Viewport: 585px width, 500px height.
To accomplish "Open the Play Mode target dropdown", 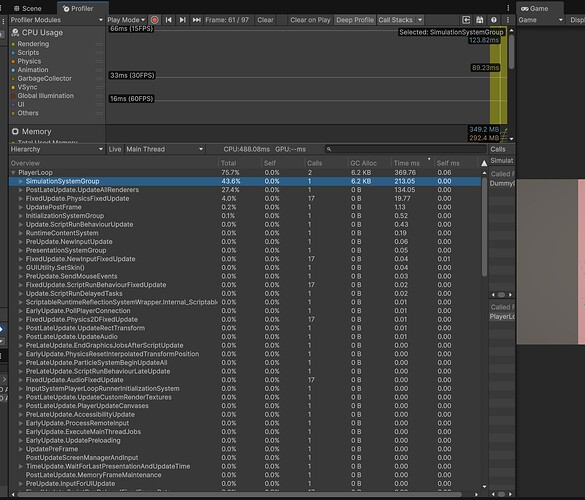I will (x=126, y=20).
